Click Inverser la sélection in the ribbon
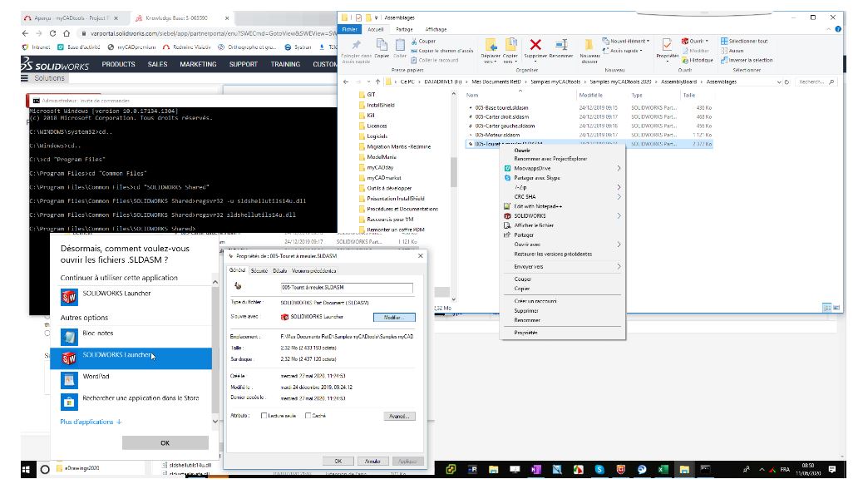868x489 pixels. coord(747,61)
